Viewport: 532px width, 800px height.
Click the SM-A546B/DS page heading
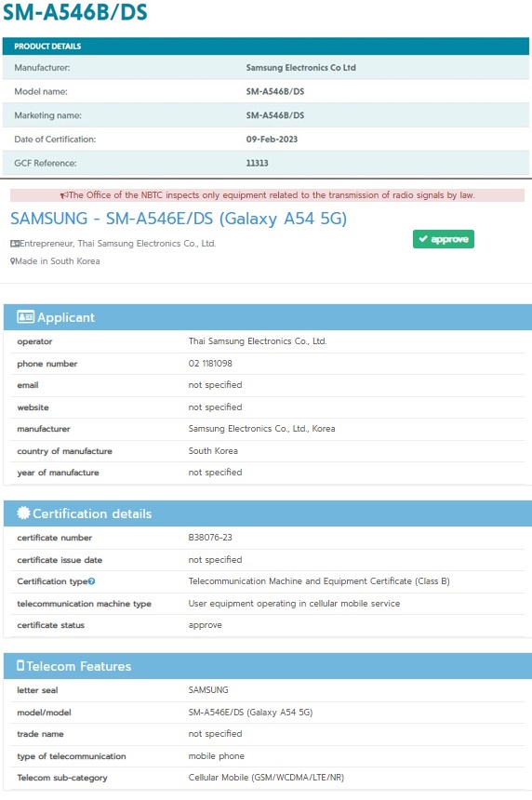(x=75, y=12)
